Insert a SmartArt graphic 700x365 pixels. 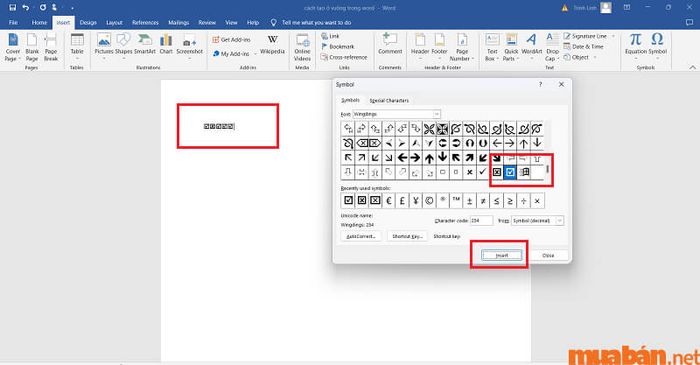(145, 45)
